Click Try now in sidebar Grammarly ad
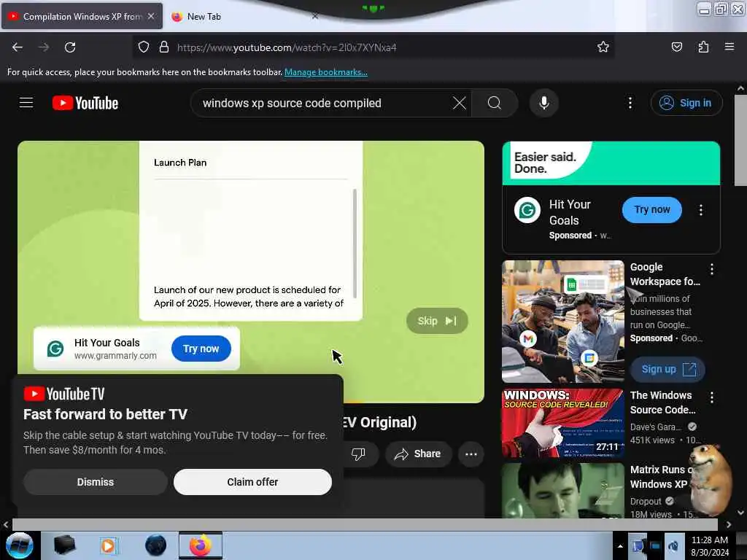Image resolution: width=747 pixels, height=560 pixels. click(x=651, y=209)
